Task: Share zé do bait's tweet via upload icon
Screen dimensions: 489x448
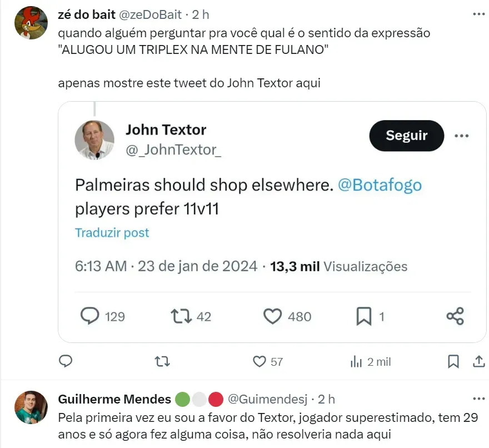Action: (478, 361)
